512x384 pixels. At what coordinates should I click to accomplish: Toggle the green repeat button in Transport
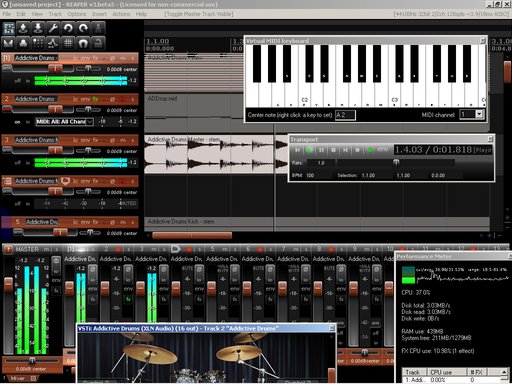click(370, 150)
